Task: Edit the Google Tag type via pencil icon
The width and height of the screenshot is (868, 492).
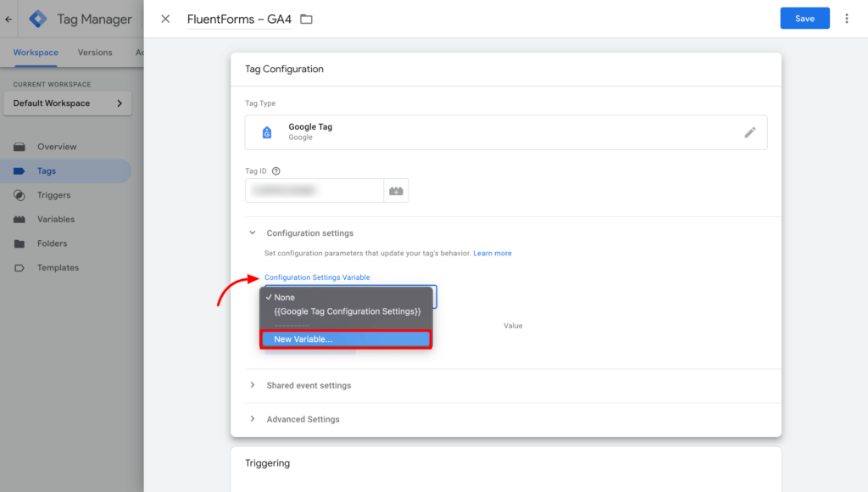Action: point(749,132)
